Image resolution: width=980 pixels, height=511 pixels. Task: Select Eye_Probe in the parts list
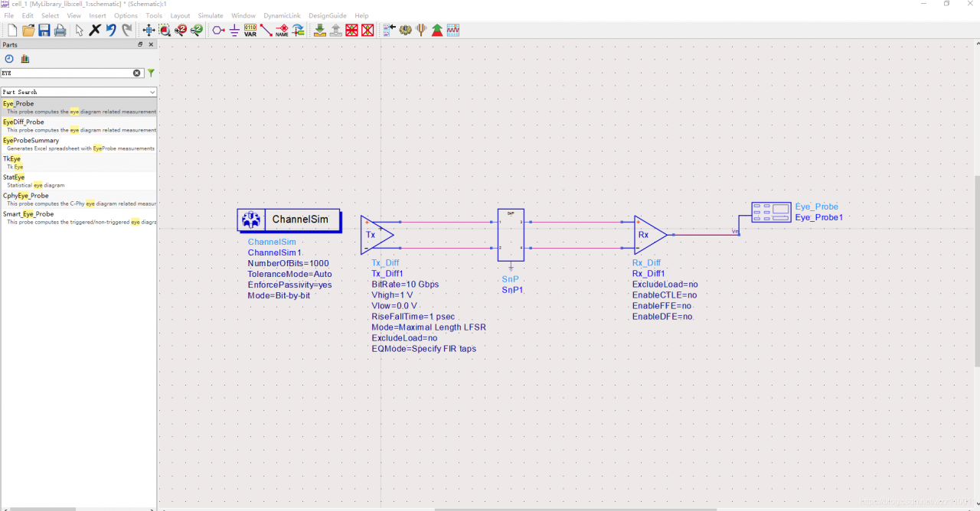(78, 107)
